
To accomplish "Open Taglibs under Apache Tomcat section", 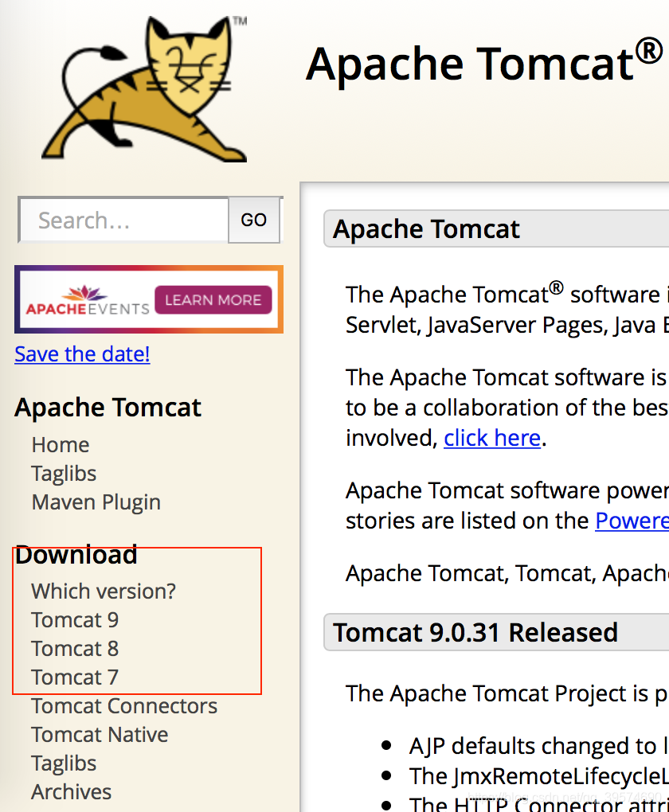I will 65,474.
